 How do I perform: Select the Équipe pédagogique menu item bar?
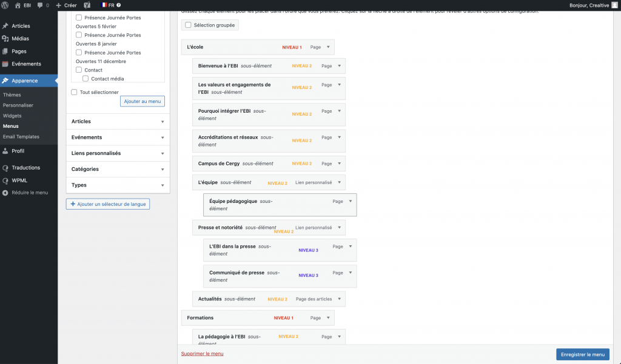(x=280, y=205)
